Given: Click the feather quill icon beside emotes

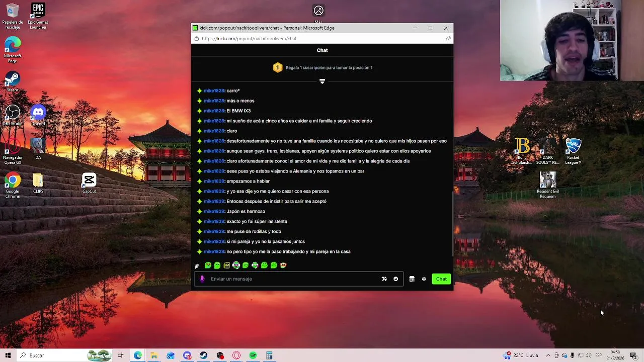Looking at the screenshot, I should 197,265.
